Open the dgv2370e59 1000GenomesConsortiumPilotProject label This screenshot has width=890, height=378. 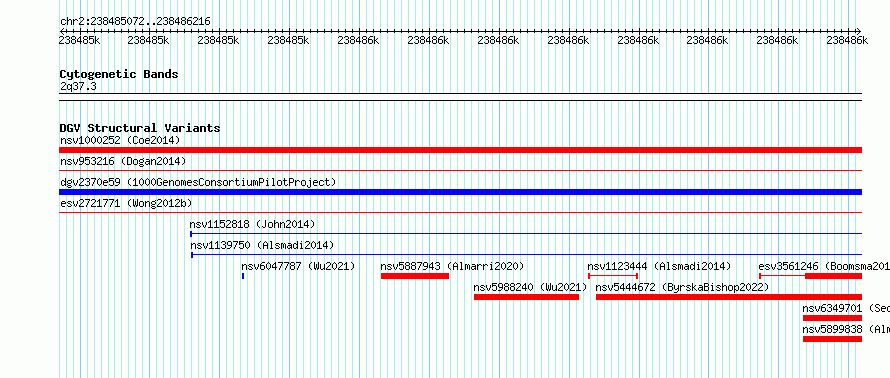[198, 182]
